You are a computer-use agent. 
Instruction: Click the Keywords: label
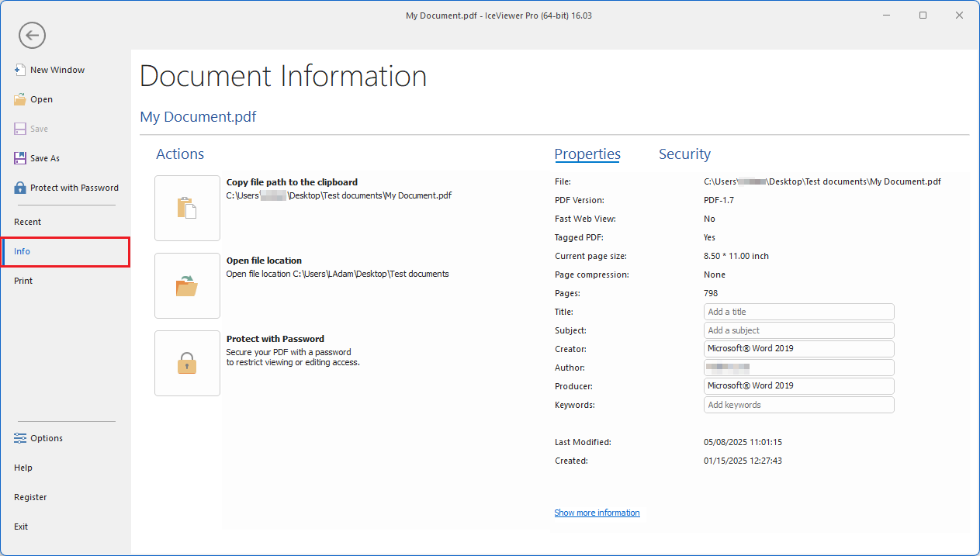click(x=574, y=405)
